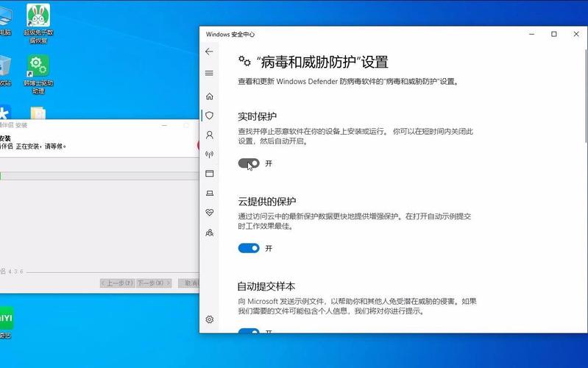The image size is (588, 368).
Task: Click the 自动提交样本 heading
Action: click(266, 286)
